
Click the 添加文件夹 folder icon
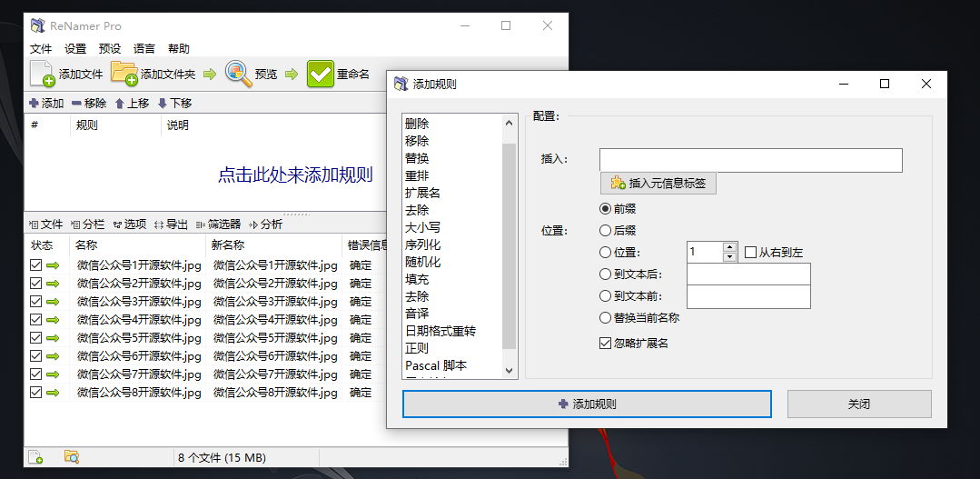(124, 73)
